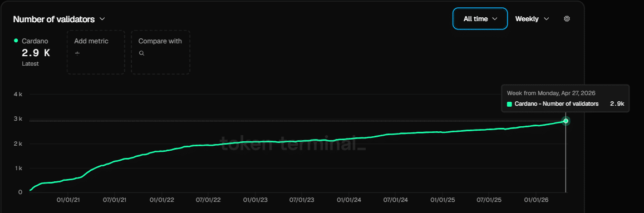Click the 07/01/25 x-axis label

pyautogui.click(x=489, y=200)
